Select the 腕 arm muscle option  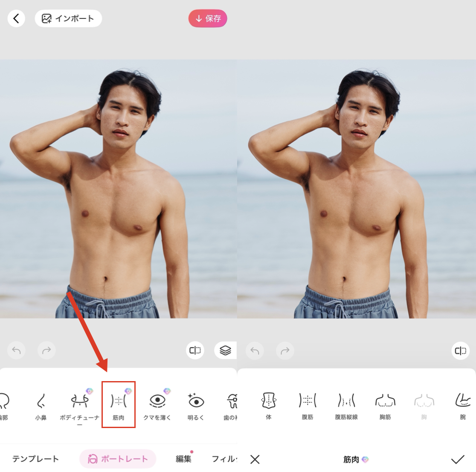coord(462,404)
